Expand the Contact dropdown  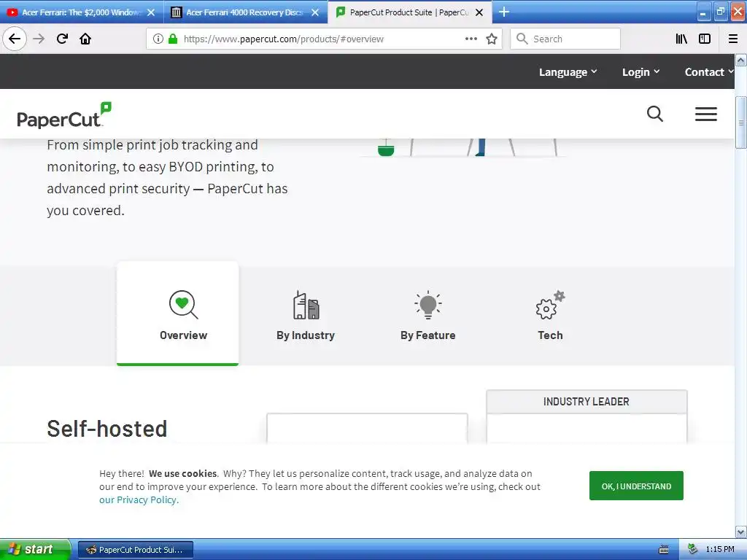click(x=709, y=72)
